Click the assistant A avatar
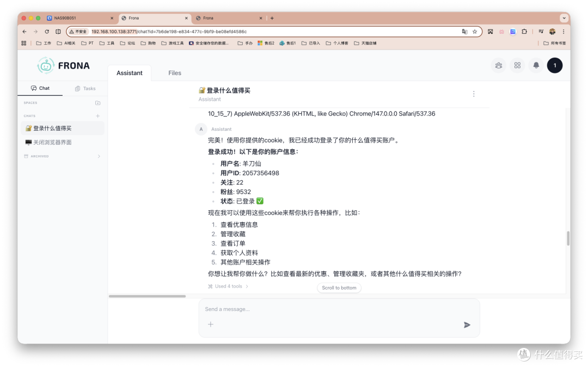Screen dimensions: 588x367 coord(201,129)
